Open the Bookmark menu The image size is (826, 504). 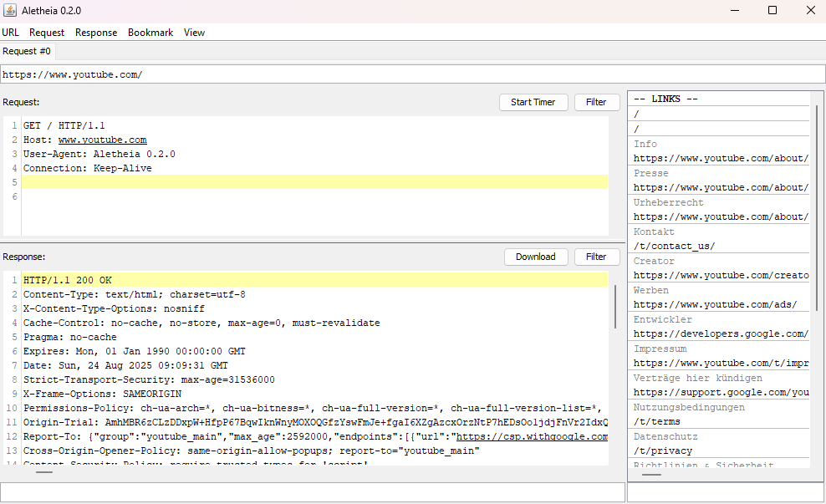click(150, 33)
